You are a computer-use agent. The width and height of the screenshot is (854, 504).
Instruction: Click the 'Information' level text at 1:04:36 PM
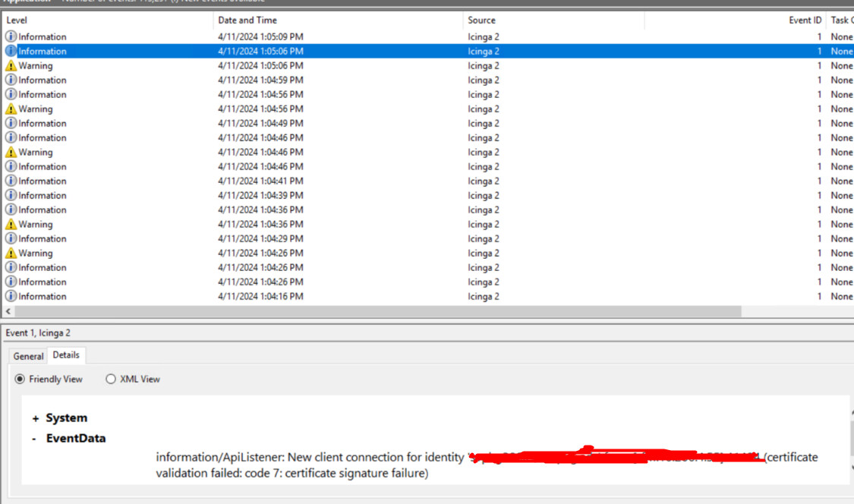tap(43, 209)
